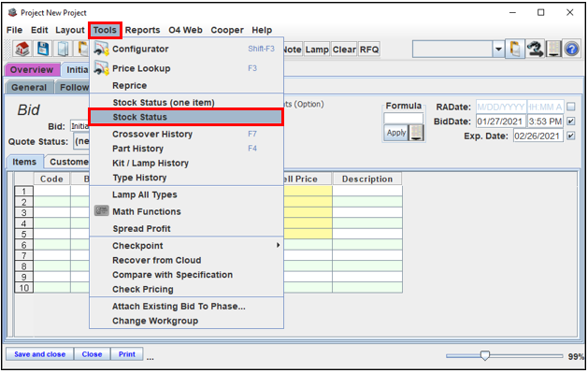The width and height of the screenshot is (588, 373).
Task: Choose Price Lookup menu entry
Action: point(186,68)
